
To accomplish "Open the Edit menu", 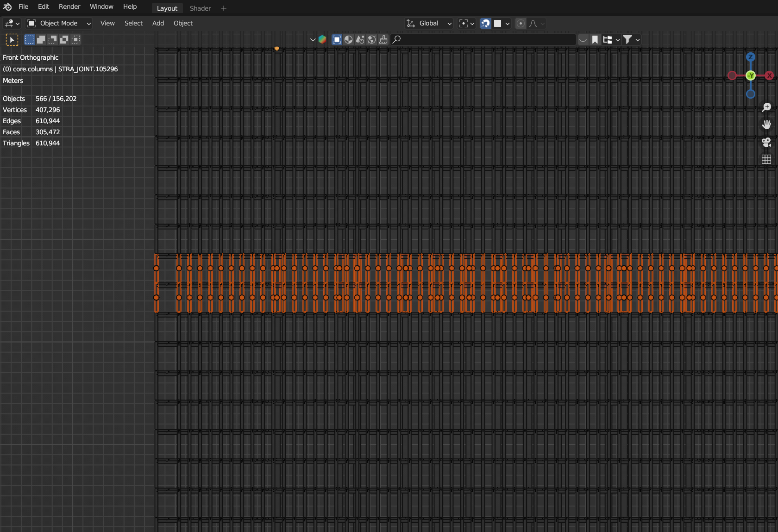I will pos(44,7).
